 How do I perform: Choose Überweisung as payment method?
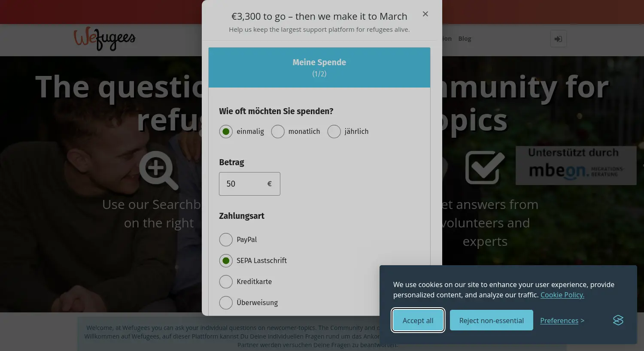[226, 303]
